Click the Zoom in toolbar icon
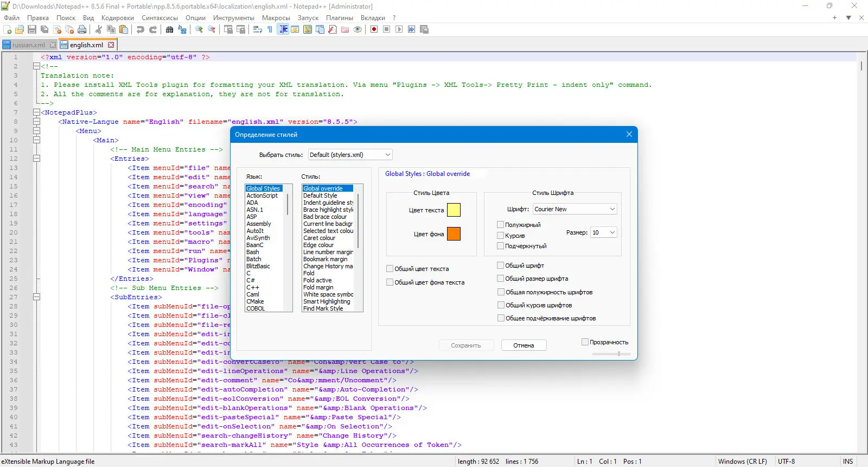This screenshot has height=467, width=868. tap(199, 29)
